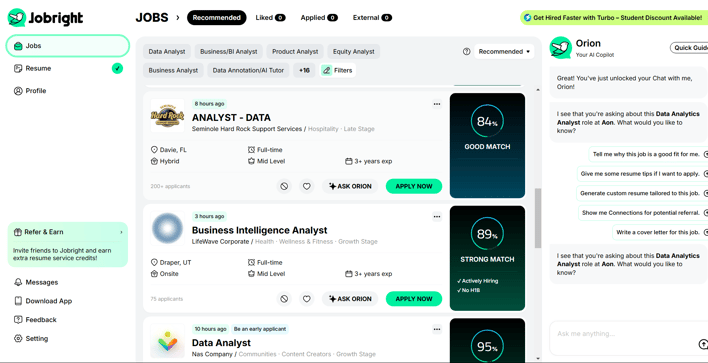This screenshot has height=363, width=708.
Task: Click the 89% strong match score ring
Action: pyautogui.click(x=487, y=234)
